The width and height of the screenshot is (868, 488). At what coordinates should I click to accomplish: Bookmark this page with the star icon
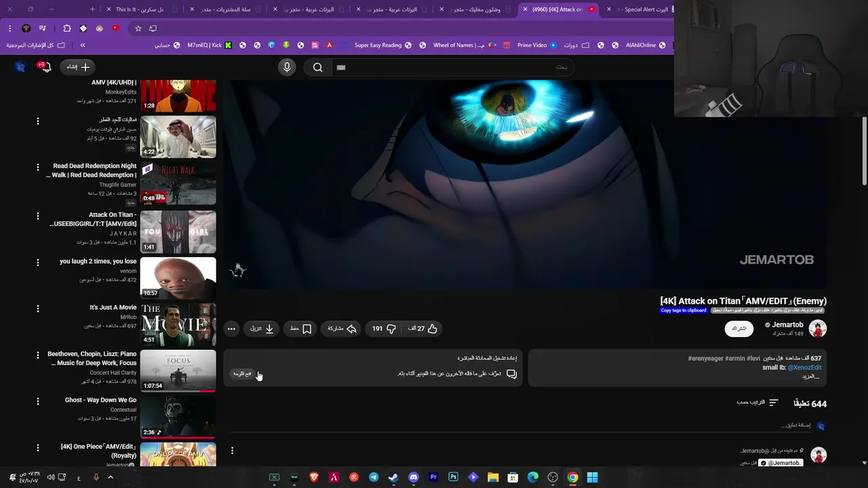(138, 28)
